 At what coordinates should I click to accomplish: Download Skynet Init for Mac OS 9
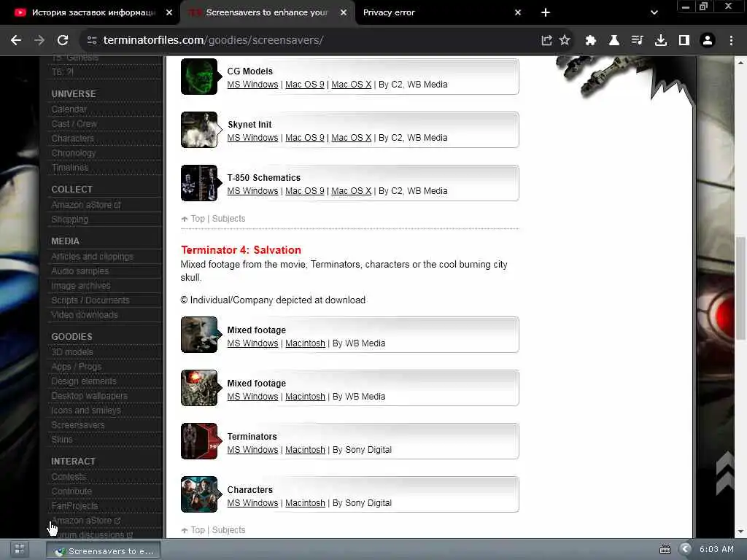(x=304, y=138)
